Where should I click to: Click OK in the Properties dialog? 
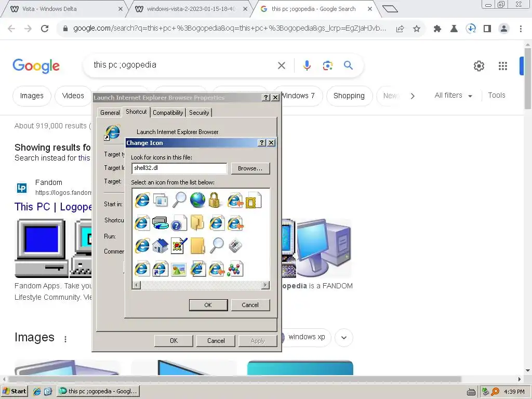[x=174, y=341]
